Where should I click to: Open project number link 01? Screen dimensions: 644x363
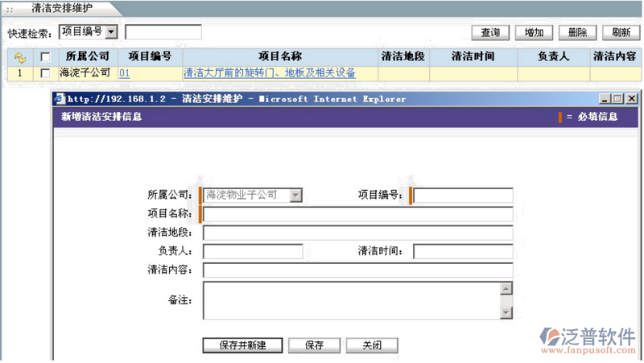[x=124, y=73]
